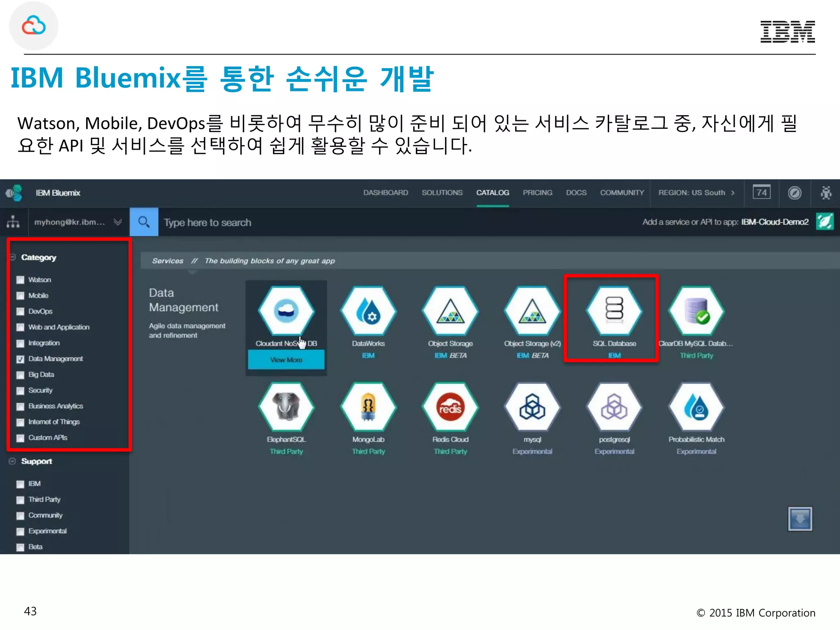Open the Cloudant NoSQL DB service icon
This screenshot has width=840, height=630.
[x=286, y=310]
